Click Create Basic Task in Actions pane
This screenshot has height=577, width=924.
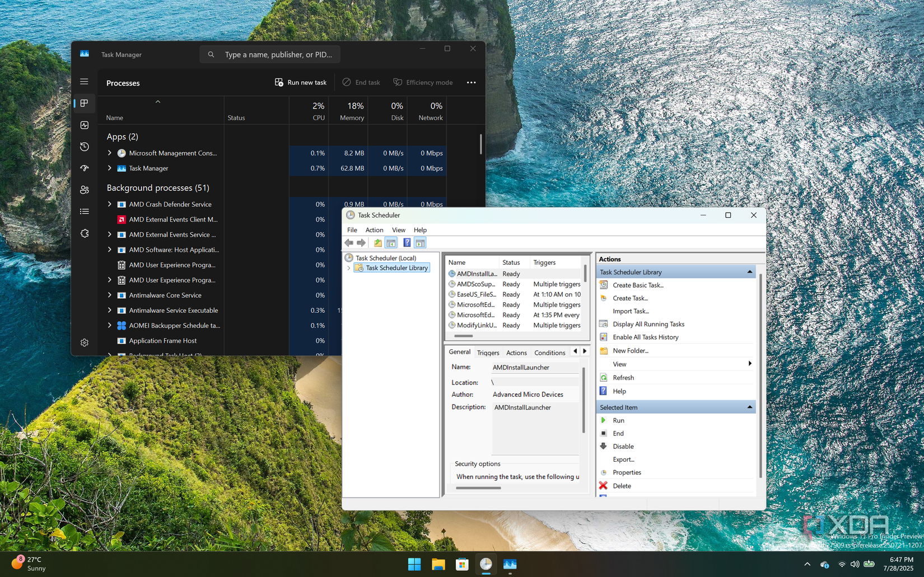638,285
